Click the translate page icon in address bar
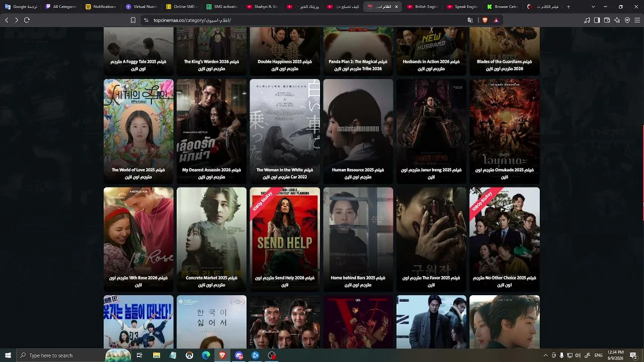 click(470, 20)
